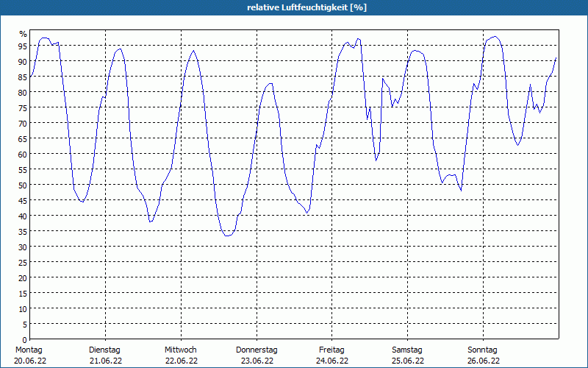588x368 pixels.
Task: Click the Mittwoch 22.06.22 axis label
Action: [181, 355]
